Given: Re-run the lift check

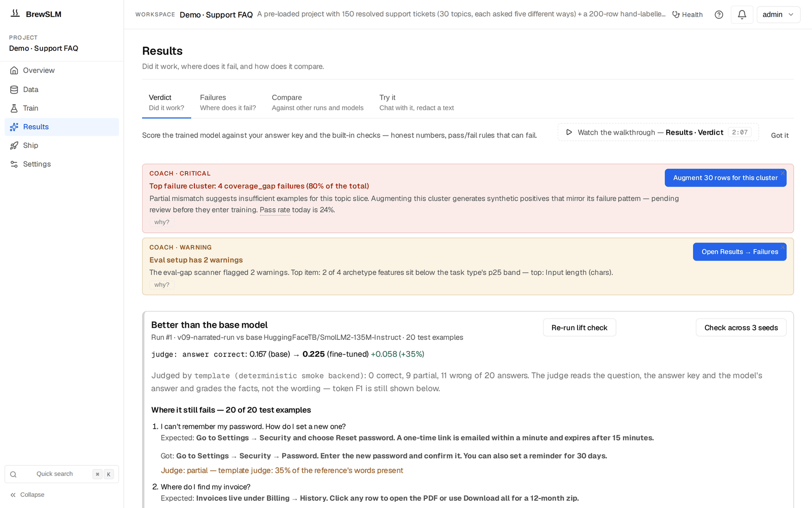Looking at the screenshot, I should 580,328.
